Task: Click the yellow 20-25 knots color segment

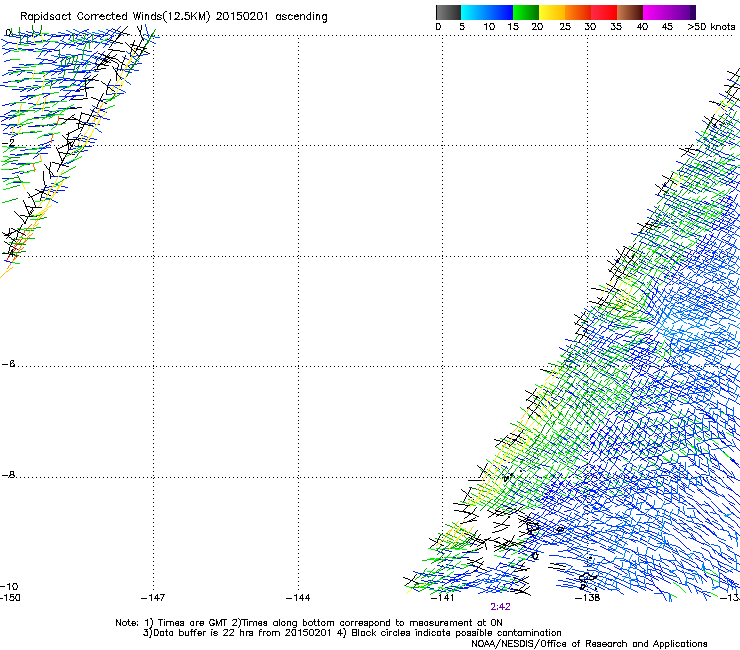Action: [552, 12]
